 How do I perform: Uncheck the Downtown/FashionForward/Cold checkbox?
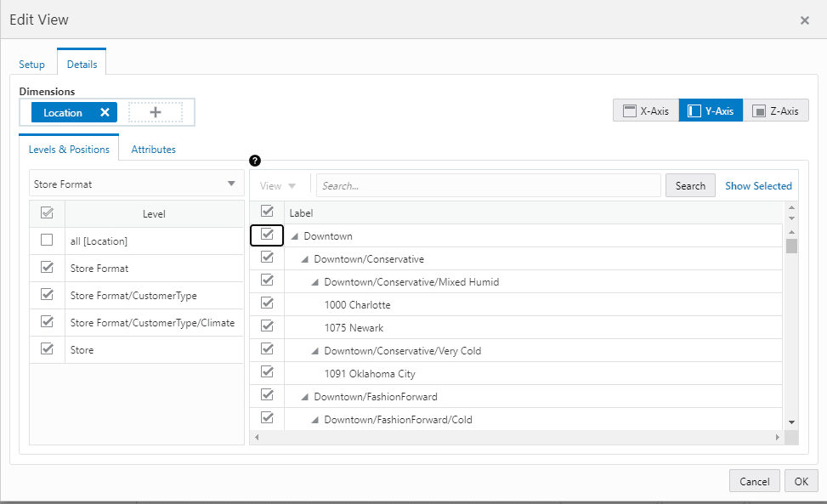pyautogui.click(x=268, y=417)
